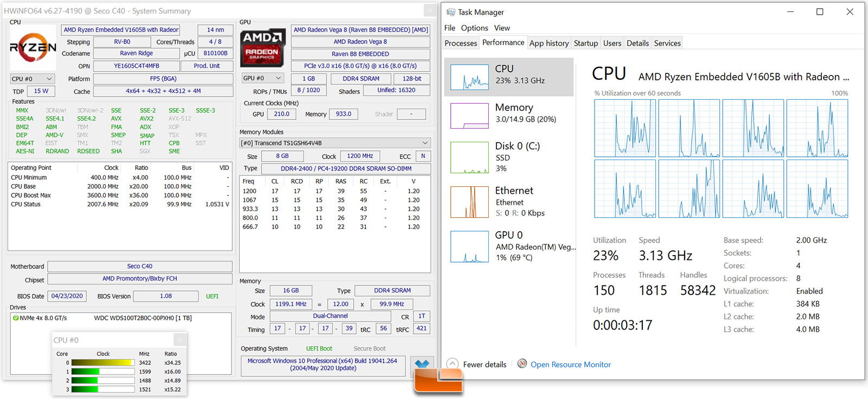Screen dimensions: 868x399
Task: Select the Ethernet graph thumbnail
Action: point(469,202)
